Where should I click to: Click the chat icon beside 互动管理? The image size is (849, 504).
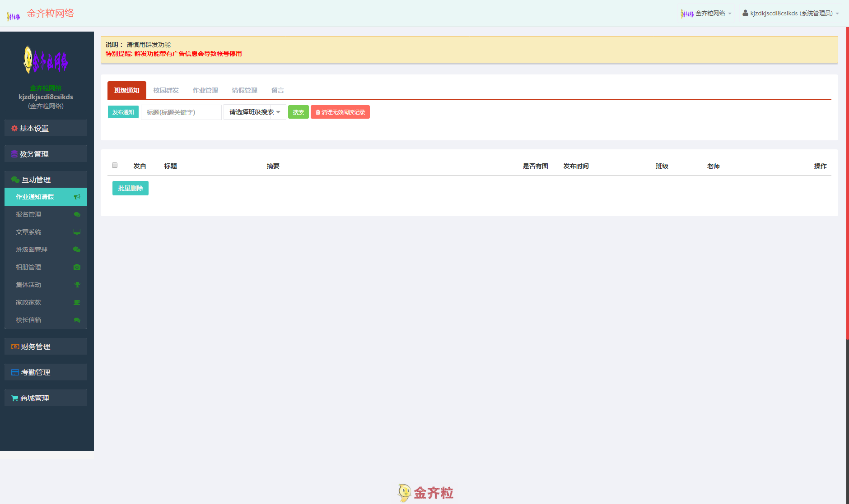(x=15, y=180)
